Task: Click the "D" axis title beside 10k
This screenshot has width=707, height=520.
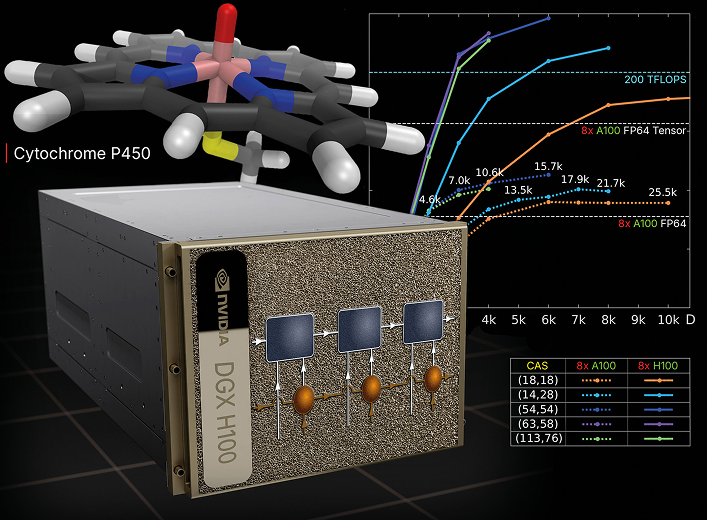Action: point(691,320)
